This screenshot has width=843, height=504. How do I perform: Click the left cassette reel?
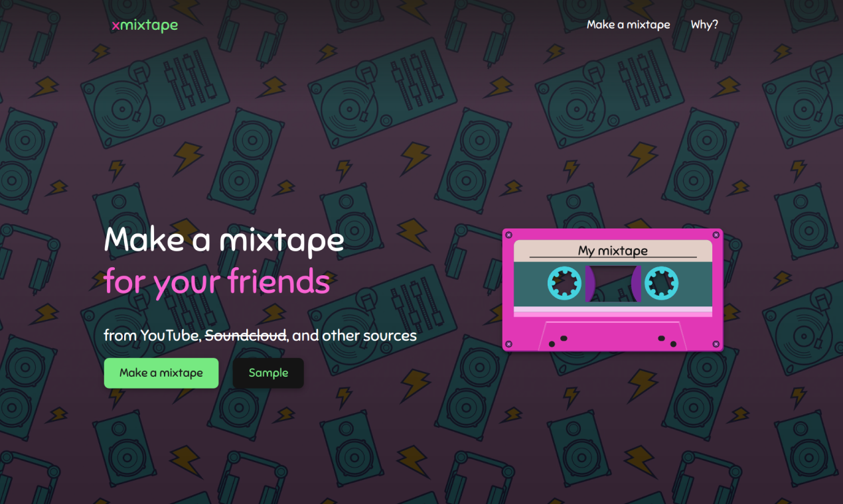click(565, 283)
